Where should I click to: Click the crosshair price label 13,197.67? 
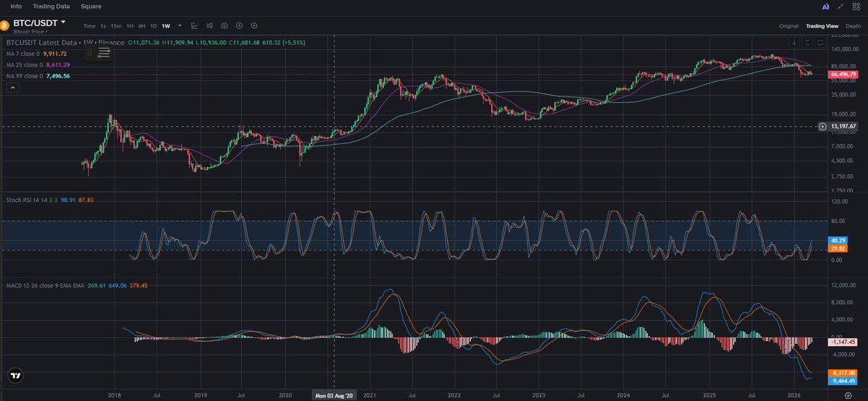click(x=843, y=126)
